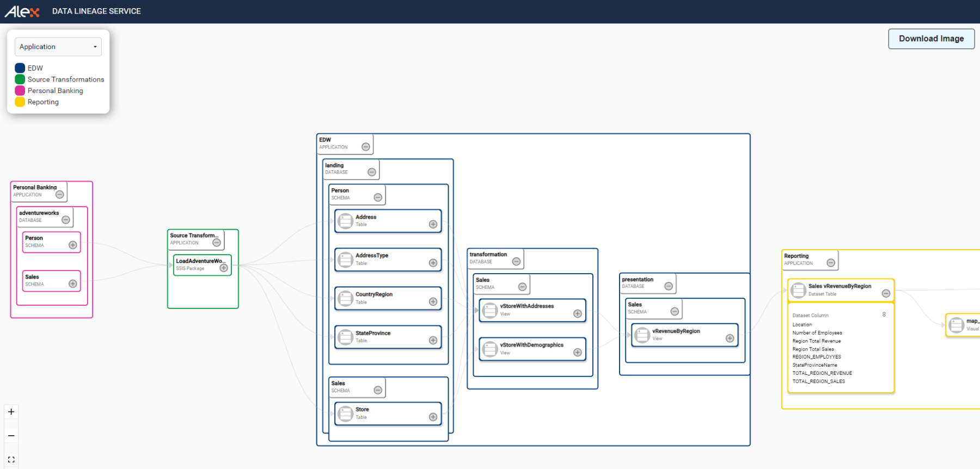Expand the AddressType table node
This screenshot has height=469, width=980.
(433, 263)
